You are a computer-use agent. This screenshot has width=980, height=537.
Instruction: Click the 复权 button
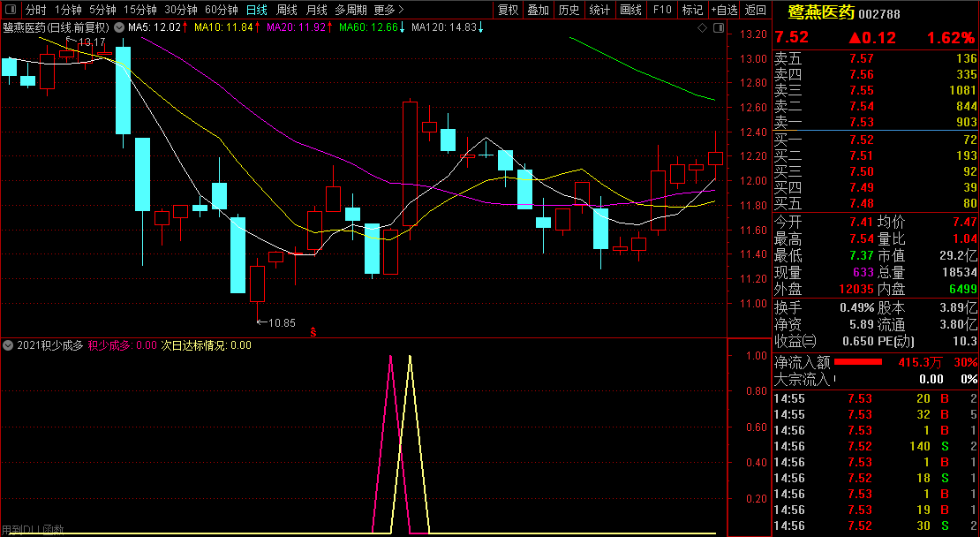pos(509,10)
